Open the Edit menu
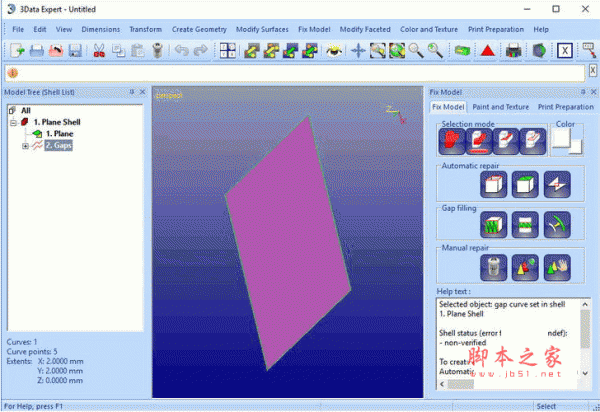This screenshot has height=412, width=600. pos(40,29)
